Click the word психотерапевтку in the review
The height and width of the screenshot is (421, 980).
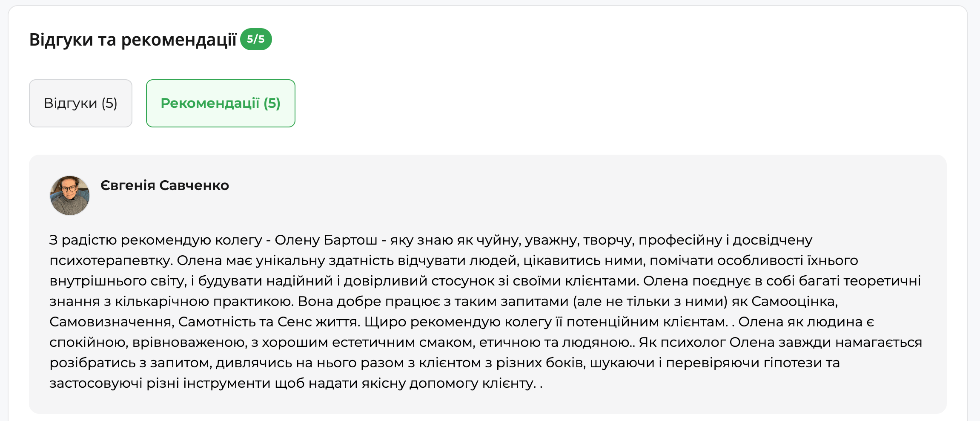point(109,260)
